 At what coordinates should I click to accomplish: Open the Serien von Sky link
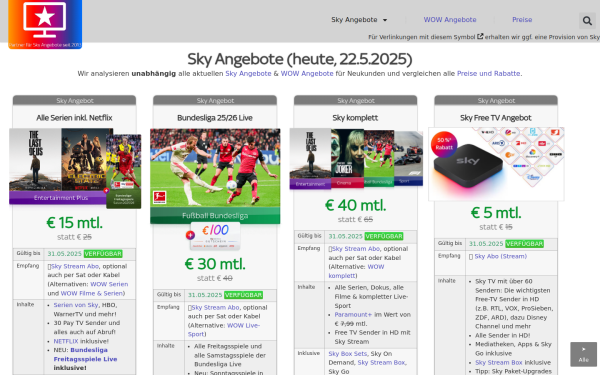pyautogui.click(x=76, y=305)
